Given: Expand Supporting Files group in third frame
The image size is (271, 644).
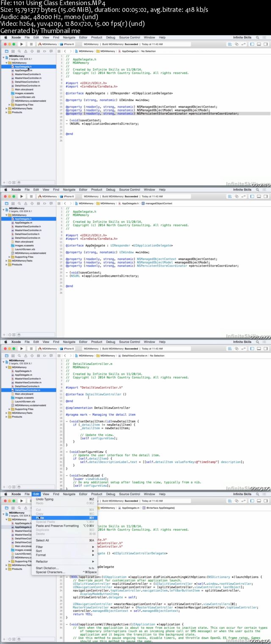Looking at the screenshot, I should tap(10, 409).
